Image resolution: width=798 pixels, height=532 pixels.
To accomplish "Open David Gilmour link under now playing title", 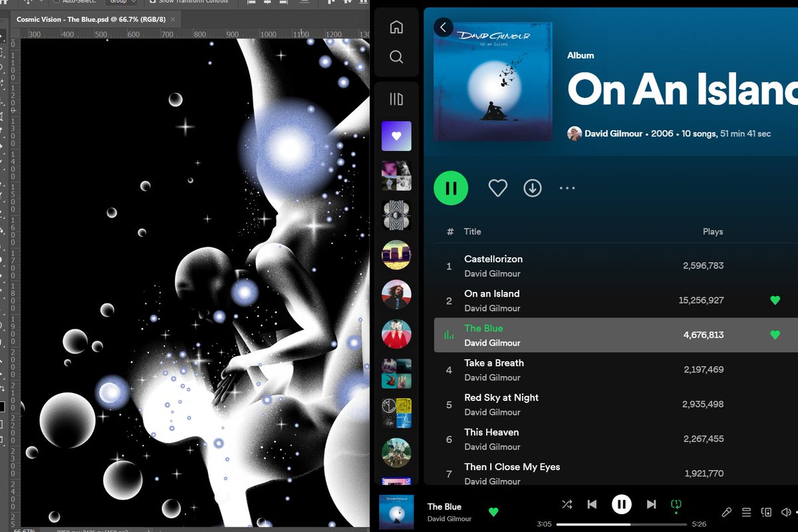I will click(450, 519).
